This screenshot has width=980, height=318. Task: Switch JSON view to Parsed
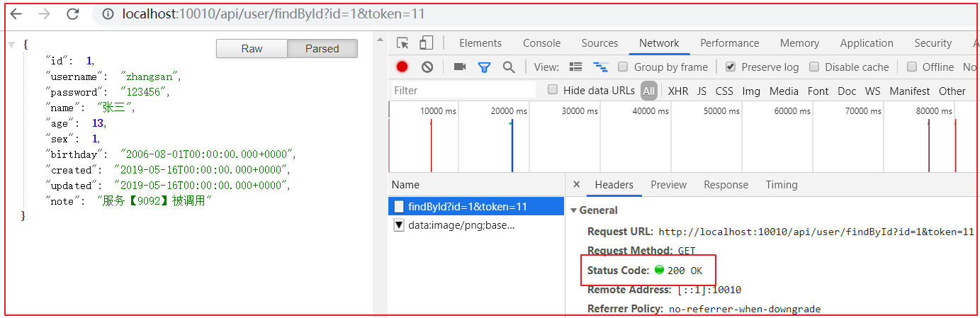[322, 48]
